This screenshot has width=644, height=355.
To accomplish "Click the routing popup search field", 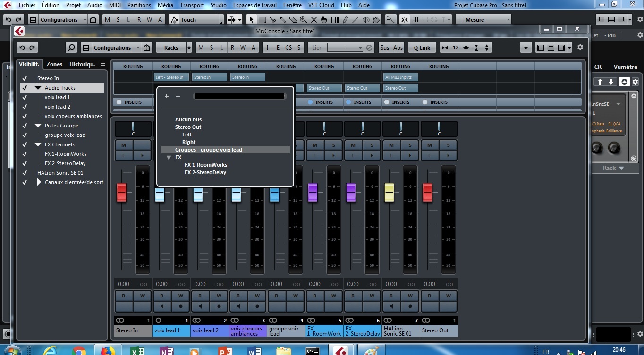I will pos(239,96).
